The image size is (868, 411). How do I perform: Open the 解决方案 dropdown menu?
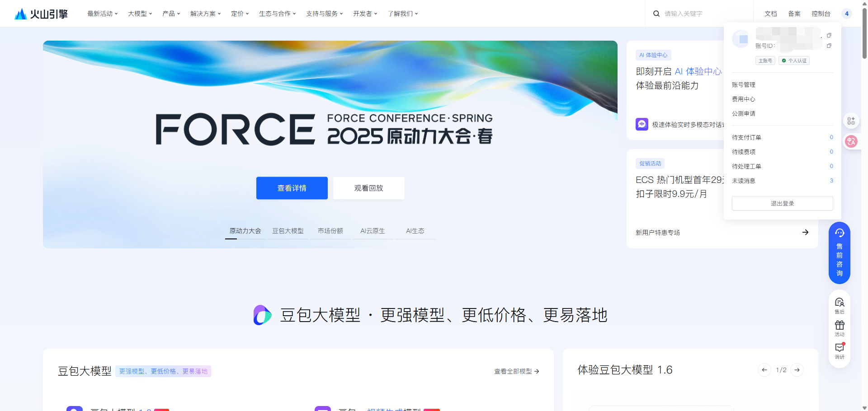click(205, 14)
